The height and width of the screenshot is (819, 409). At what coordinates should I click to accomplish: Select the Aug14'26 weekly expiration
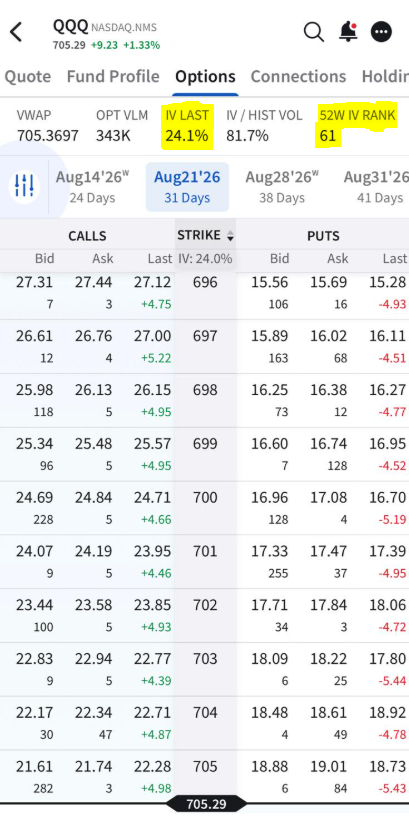92,186
